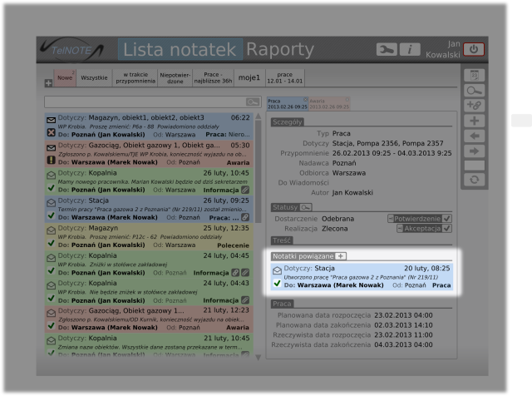Screen dimensions: 532x396
Task: Collapse the Statusy section header
Action: point(285,207)
